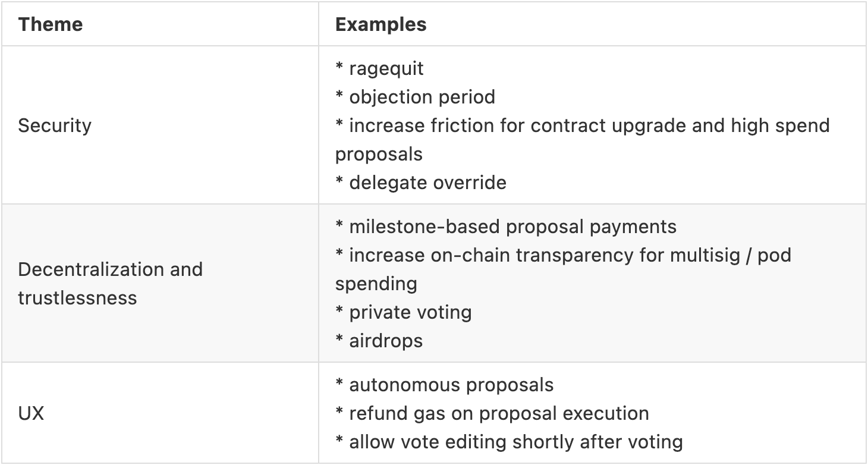This screenshot has height=465, width=868.
Task: Click the autonomous proposals example
Action: coord(451,385)
